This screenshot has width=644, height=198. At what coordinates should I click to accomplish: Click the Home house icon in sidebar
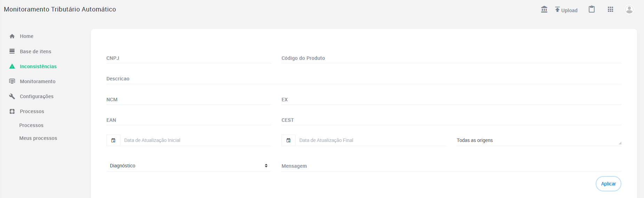[x=12, y=36]
